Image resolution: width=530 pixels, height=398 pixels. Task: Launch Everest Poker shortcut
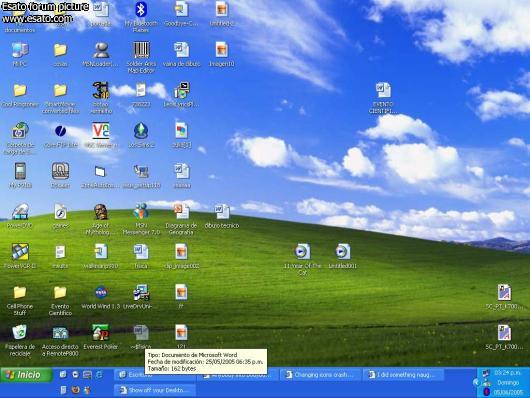point(101,333)
